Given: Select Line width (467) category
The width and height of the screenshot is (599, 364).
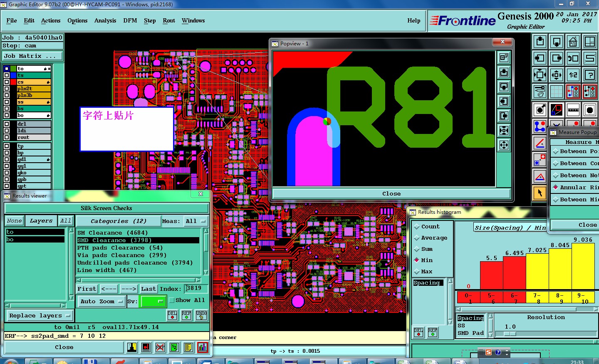Looking at the screenshot, I should 138,270.
